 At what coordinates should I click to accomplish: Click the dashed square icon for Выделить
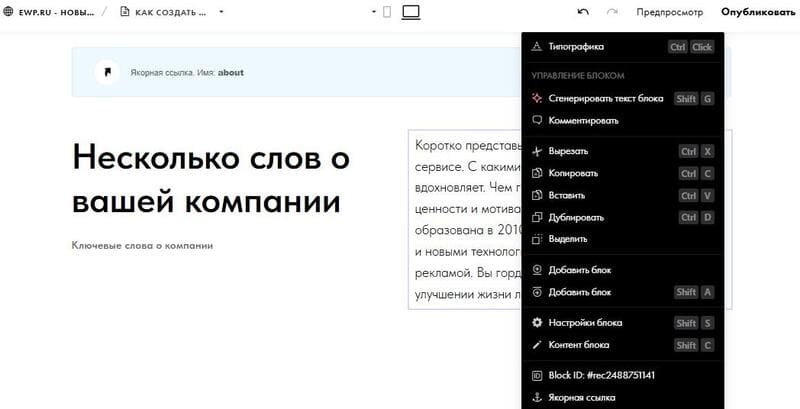[x=537, y=239]
